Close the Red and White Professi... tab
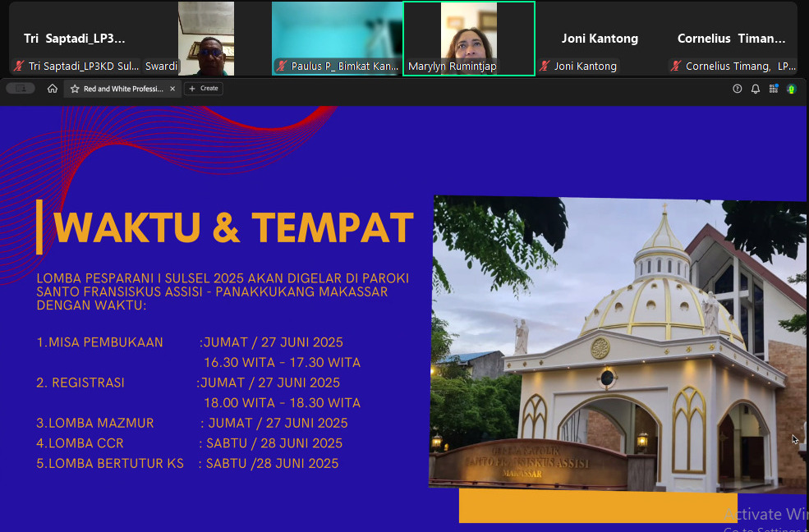The image size is (809, 532). coord(172,89)
